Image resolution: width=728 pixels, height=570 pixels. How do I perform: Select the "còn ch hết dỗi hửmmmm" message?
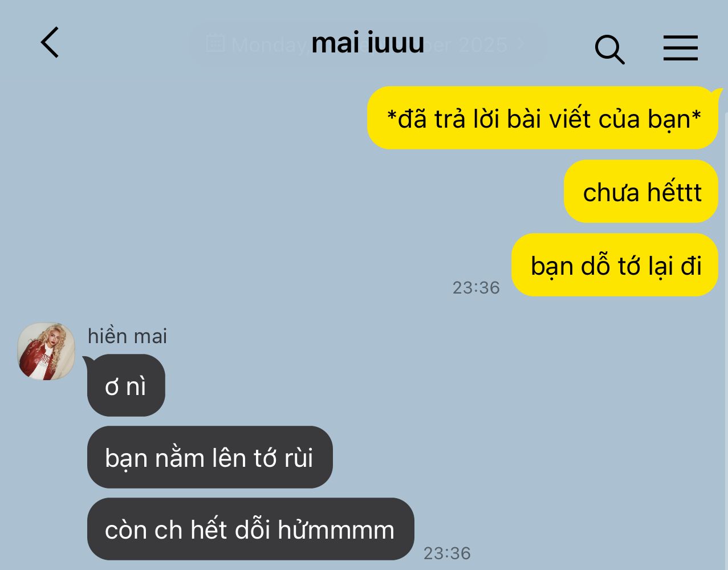pyautogui.click(x=250, y=529)
